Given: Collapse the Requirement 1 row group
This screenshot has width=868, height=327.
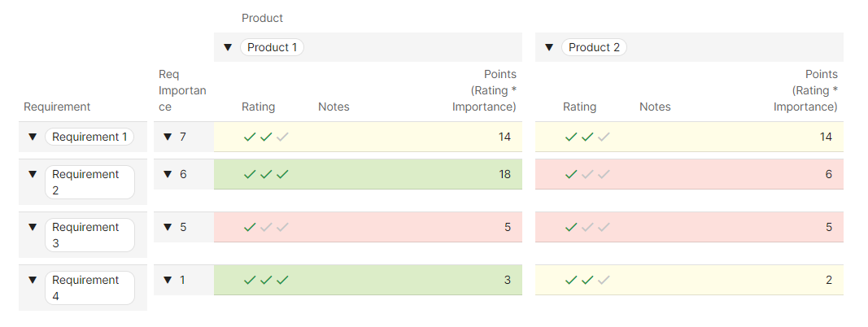Looking at the screenshot, I should 33,137.
